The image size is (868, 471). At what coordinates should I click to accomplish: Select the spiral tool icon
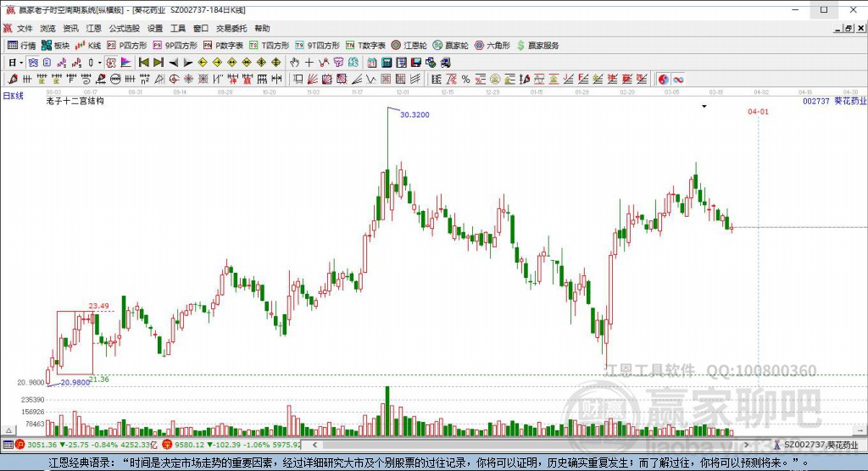coord(87,79)
